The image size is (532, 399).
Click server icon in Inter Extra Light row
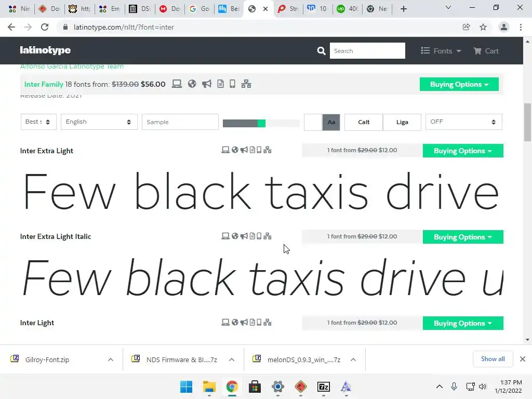pos(268,150)
